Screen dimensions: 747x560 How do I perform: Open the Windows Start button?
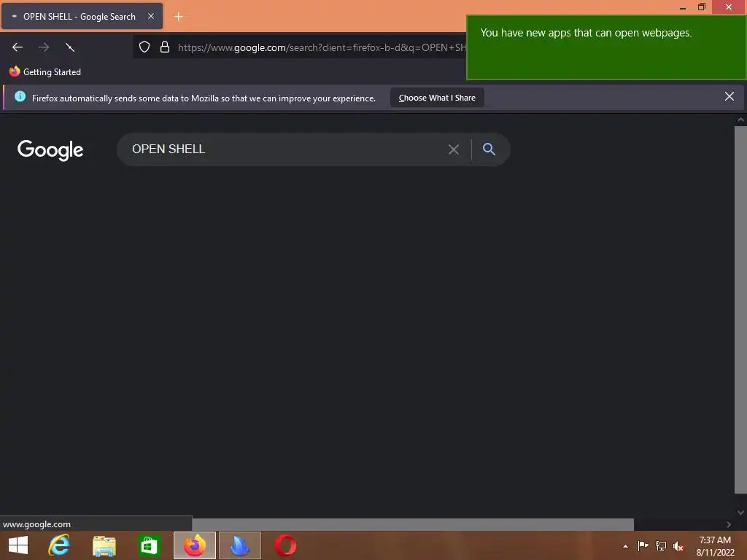(x=18, y=545)
